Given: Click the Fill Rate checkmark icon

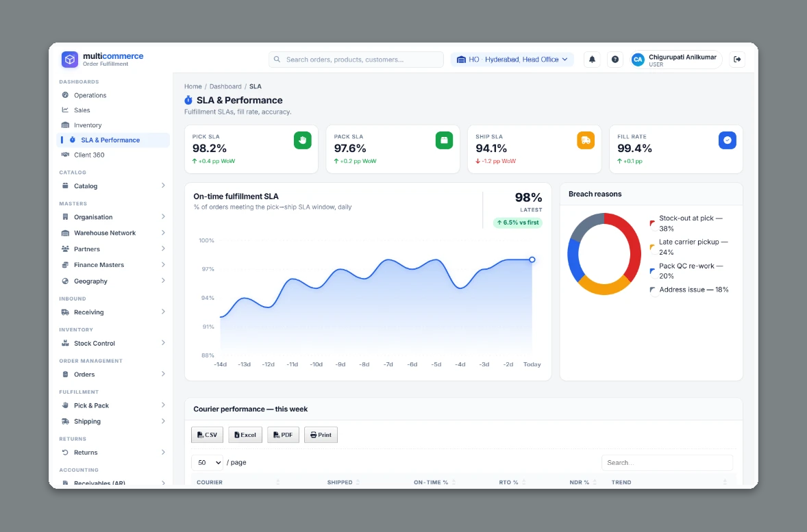Looking at the screenshot, I should point(728,140).
